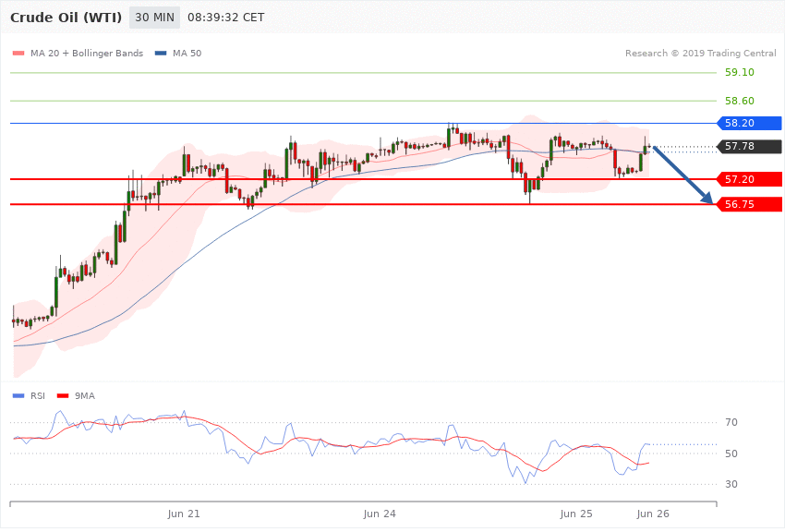Click the red 9MA legend swatch
This screenshot has height=532, width=785.
[x=63, y=396]
